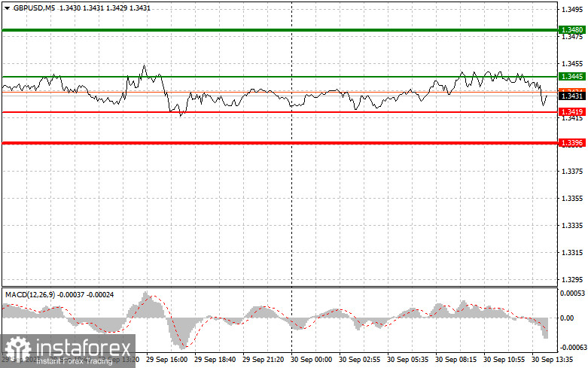Click the 29 Sep 21:20 time axis label

pyautogui.click(x=263, y=360)
